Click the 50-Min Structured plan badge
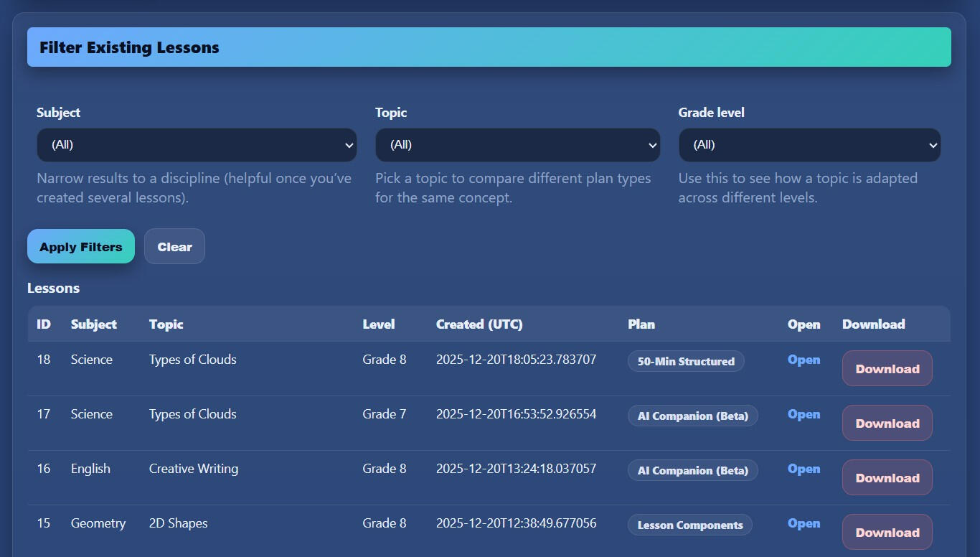This screenshot has width=980, height=557. click(x=686, y=361)
